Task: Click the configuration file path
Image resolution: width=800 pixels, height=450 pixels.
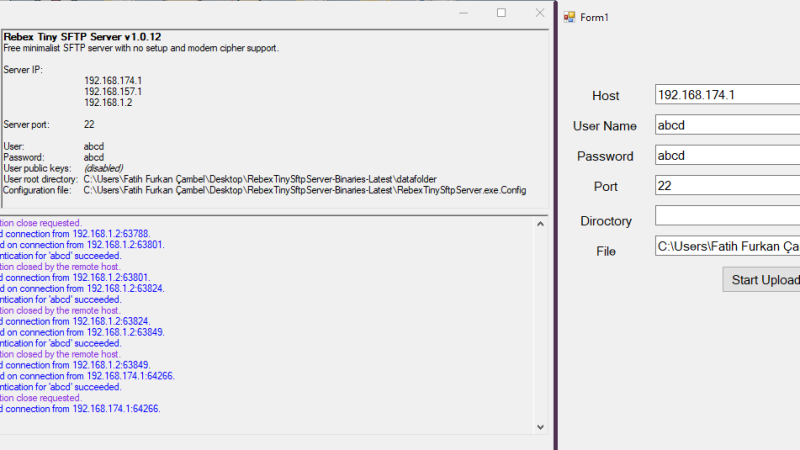Action: click(x=305, y=190)
